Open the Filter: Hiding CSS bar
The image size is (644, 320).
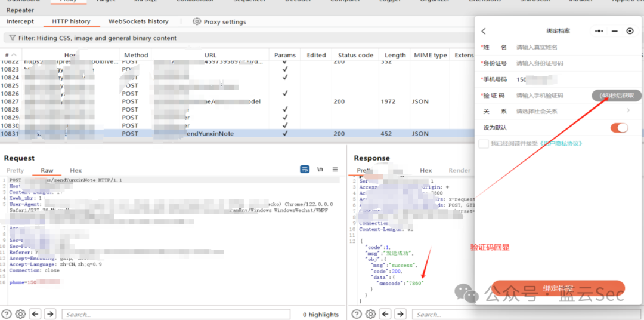pyautogui.click(x=239, y=38)
